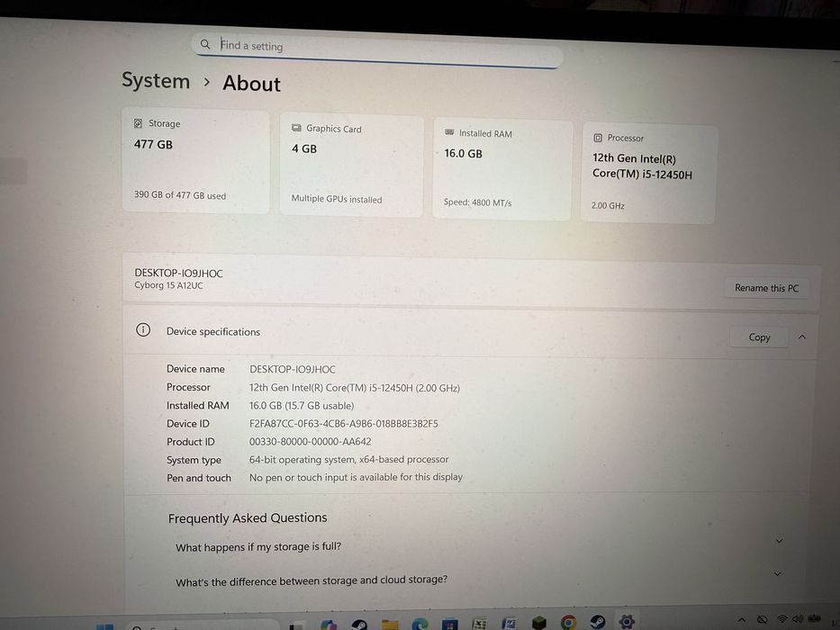The height and width of the screenshot is (630, 840).
Task: Open the Steam icon beside File Explorer
Action: (x=359, y=625)
